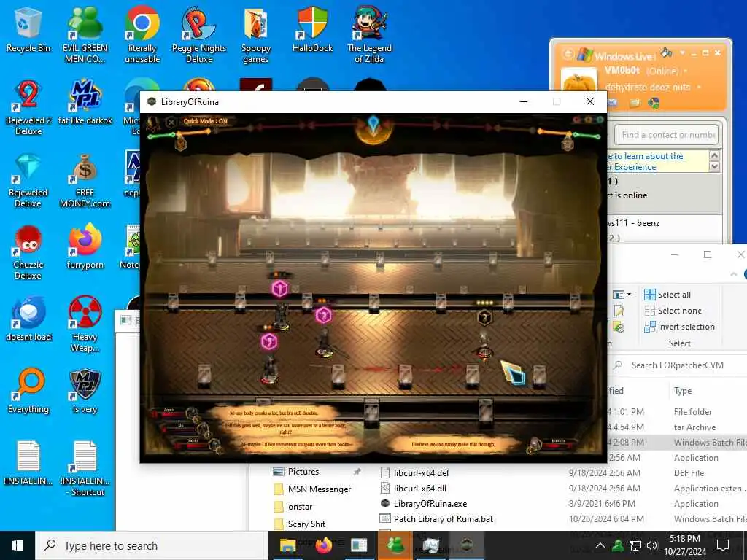747x560 pixels.
Task: Click the Type column header in Explorer
Action: [x=683, y=391]
